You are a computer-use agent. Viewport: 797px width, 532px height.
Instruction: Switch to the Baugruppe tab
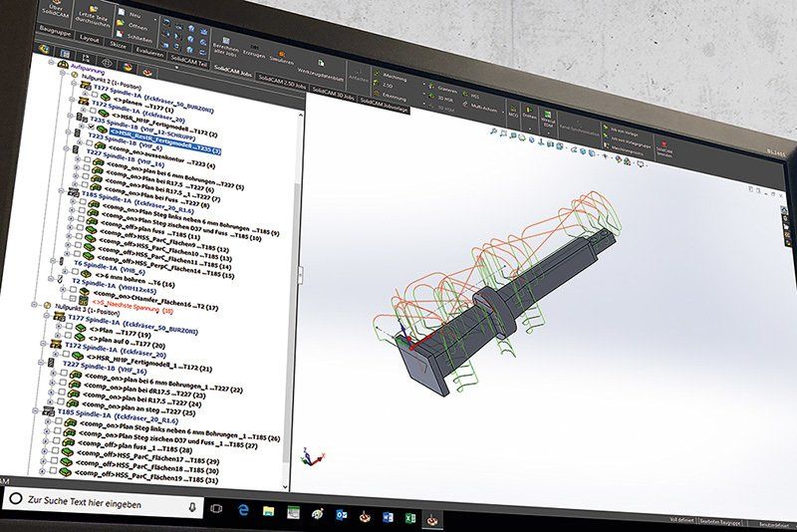tap(55, 31)
